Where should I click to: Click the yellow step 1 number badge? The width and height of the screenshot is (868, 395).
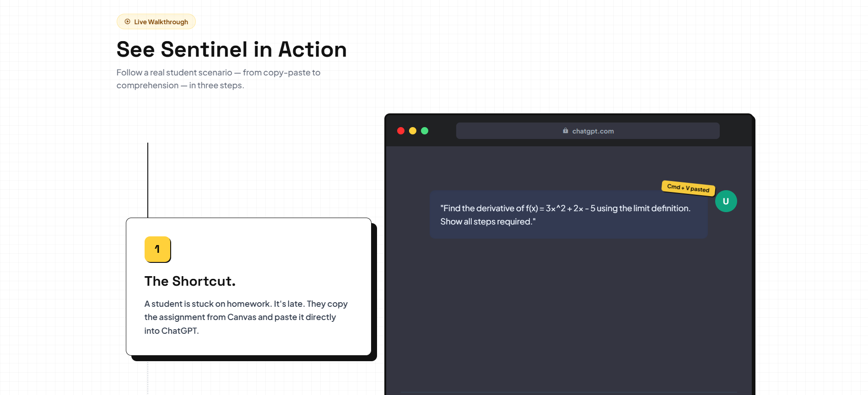pyautogui.click(x=157, y=249)
